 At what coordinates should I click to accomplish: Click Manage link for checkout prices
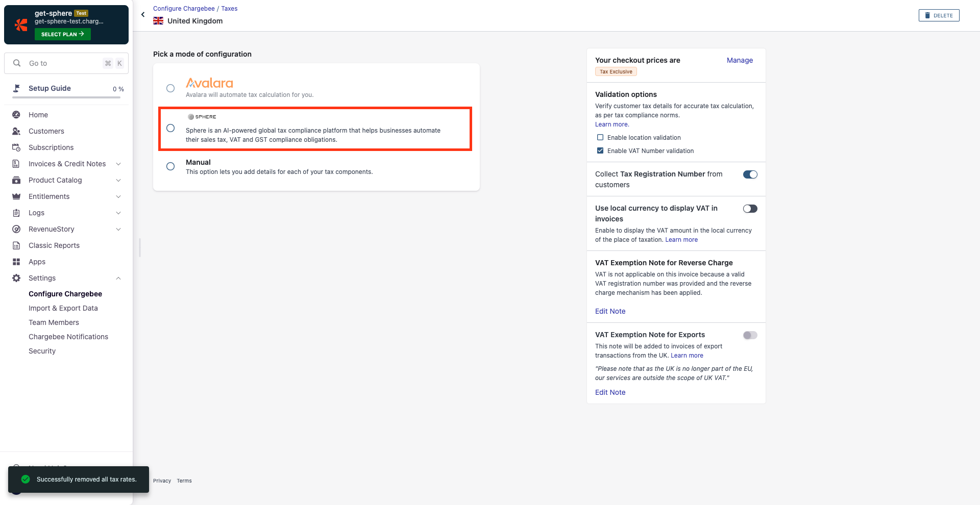[x=740, y=60]
